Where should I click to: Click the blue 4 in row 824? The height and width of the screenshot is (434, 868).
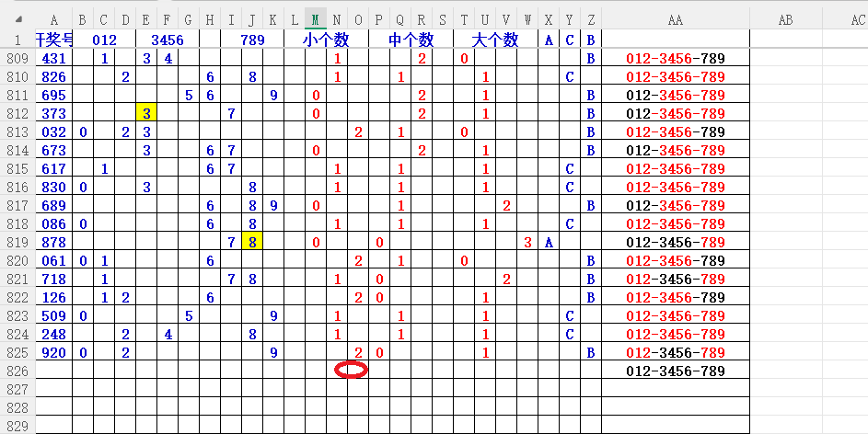point(168,334)
